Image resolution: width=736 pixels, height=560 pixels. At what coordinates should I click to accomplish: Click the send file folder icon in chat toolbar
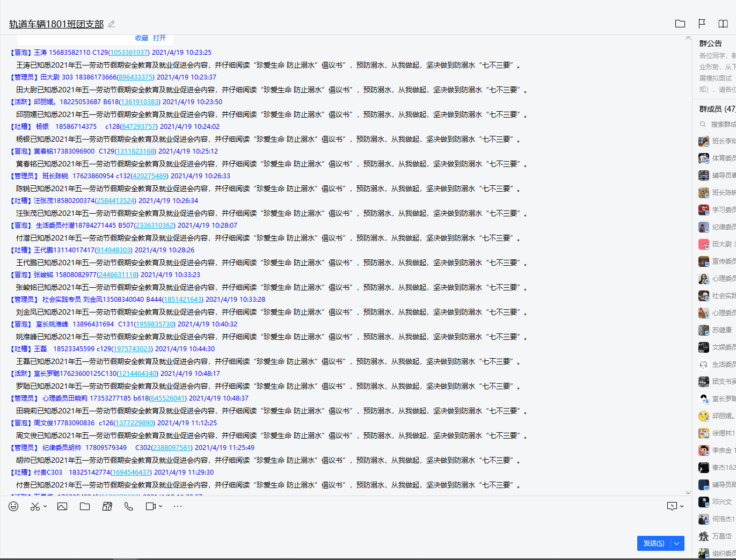point(85,506)
